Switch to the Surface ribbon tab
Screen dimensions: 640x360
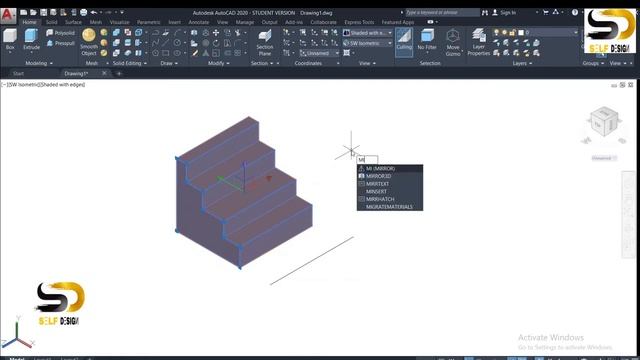pos(73,22)
